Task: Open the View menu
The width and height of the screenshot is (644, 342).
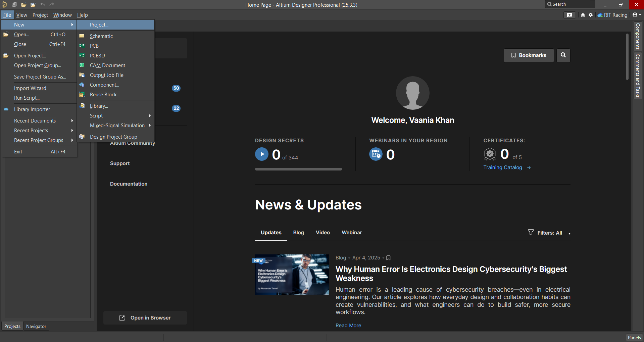Action: pos(22,15)
